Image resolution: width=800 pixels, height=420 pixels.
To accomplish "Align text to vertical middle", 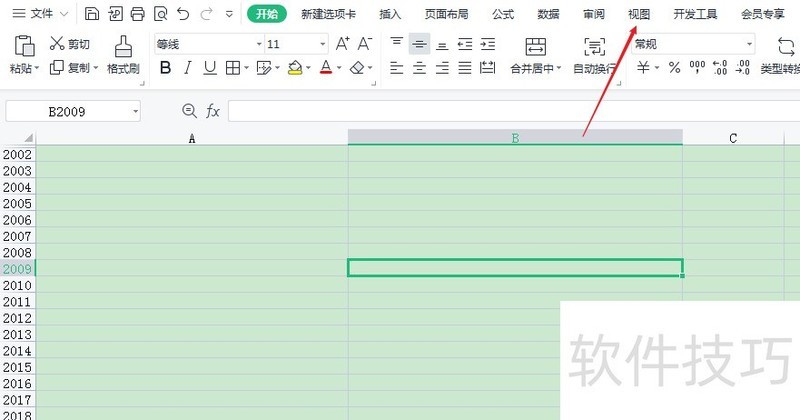I will pos(419,44).
